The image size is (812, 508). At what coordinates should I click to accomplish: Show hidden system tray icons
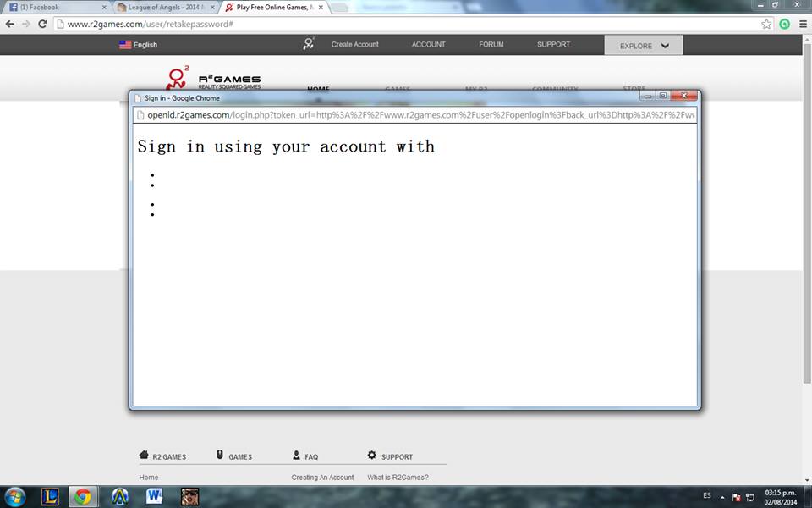click(x=722, y=496)
